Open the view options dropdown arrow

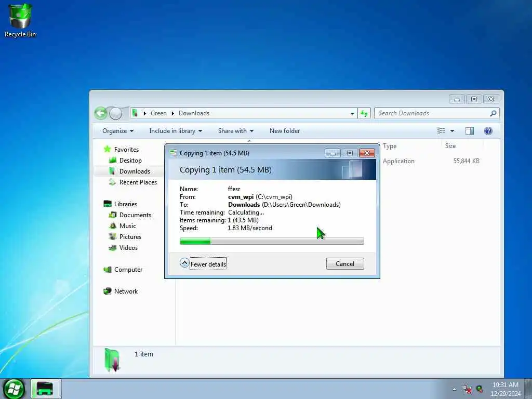pyautogui.click(x=452, y=131)
